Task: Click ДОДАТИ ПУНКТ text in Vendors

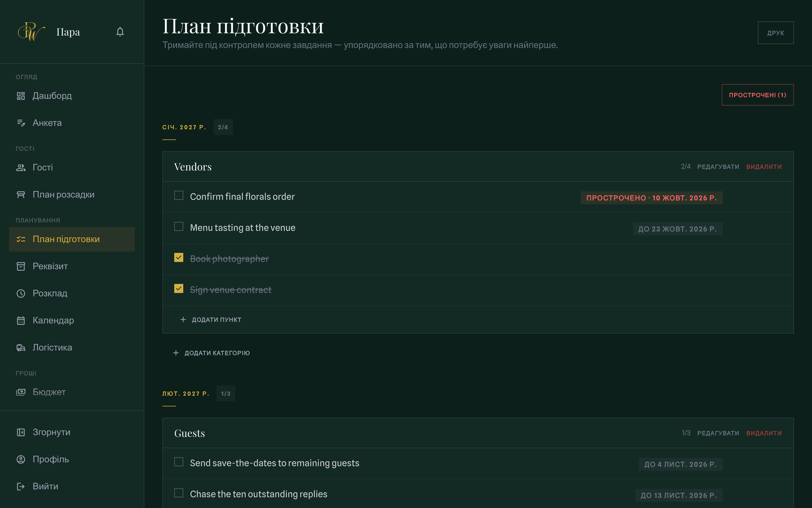Action: [217, 319]
